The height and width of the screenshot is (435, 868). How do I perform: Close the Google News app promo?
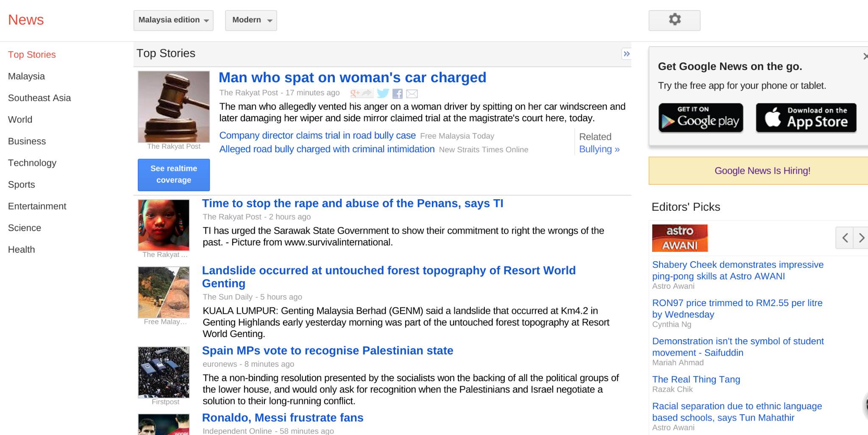click(x=865, y=56)
